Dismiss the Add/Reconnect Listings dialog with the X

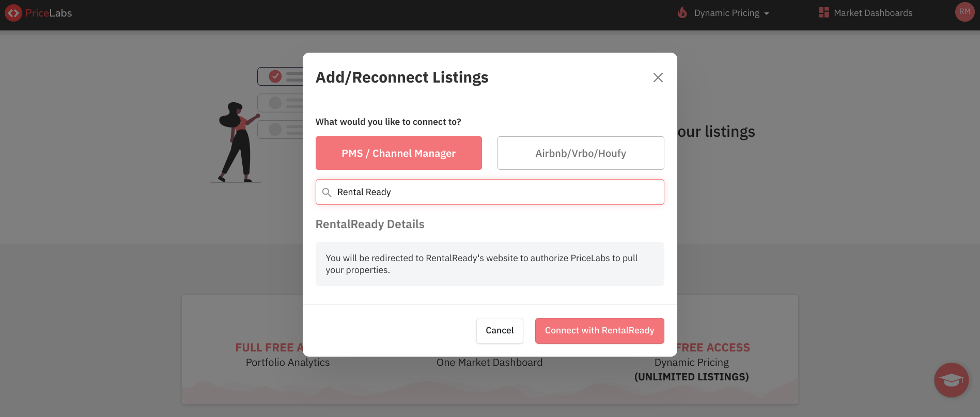[657, 77]
